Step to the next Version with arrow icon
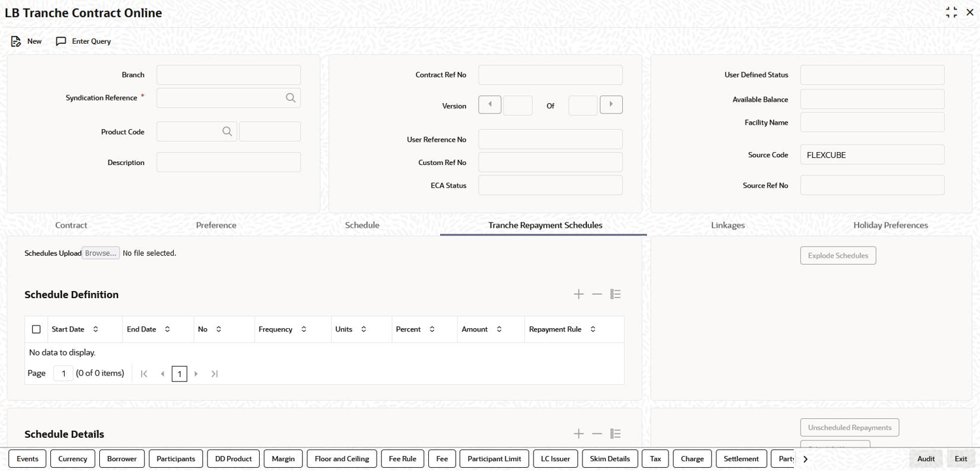The image size is (980, 471). [x=610, y=104]
